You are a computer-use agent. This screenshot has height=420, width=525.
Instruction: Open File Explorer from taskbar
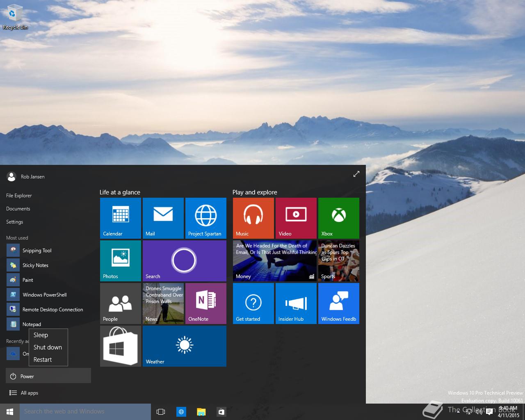coord(201,412)
